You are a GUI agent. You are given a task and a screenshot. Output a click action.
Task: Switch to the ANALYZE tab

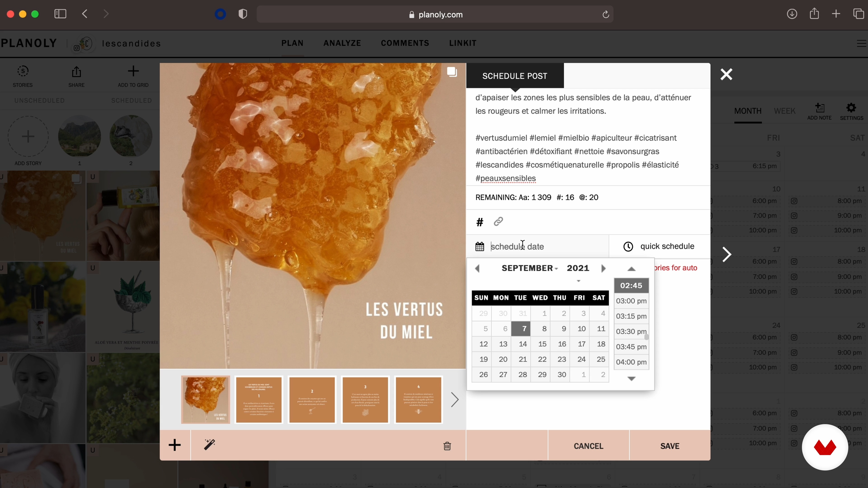(x=342, y=43)
